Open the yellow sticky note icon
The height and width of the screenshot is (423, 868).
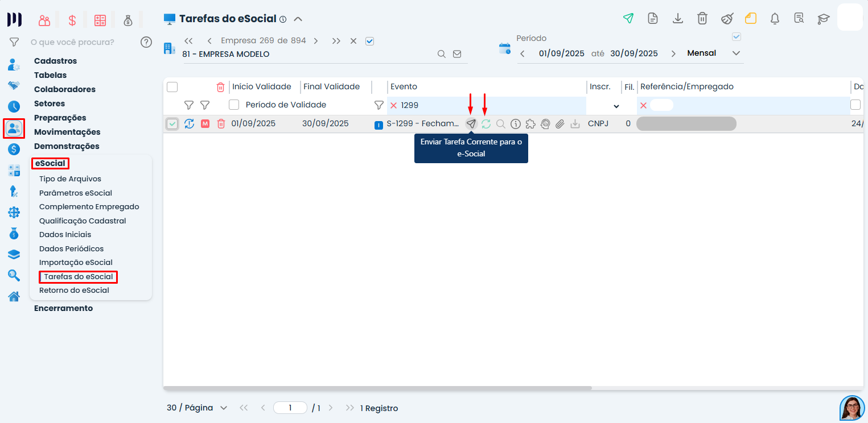(751, 18)
